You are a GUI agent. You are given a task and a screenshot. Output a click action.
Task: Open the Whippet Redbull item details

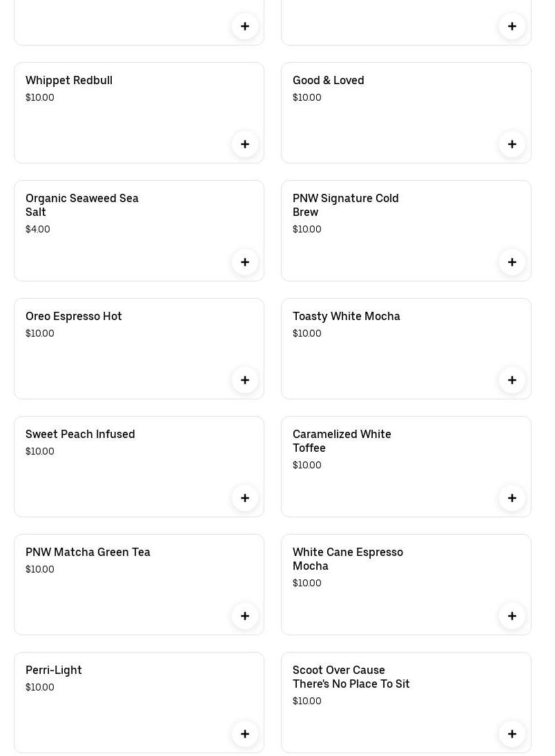[x=69, y=81]
